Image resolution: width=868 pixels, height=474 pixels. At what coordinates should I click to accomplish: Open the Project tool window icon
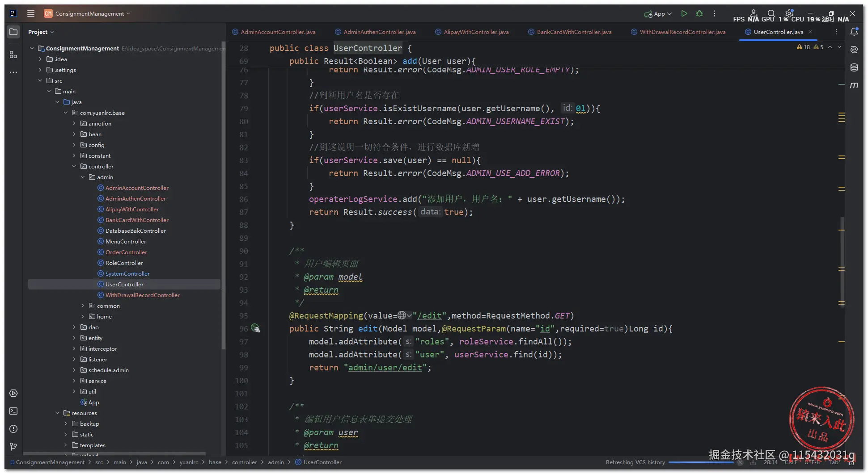pyautogui.click(x=13, y=32)
